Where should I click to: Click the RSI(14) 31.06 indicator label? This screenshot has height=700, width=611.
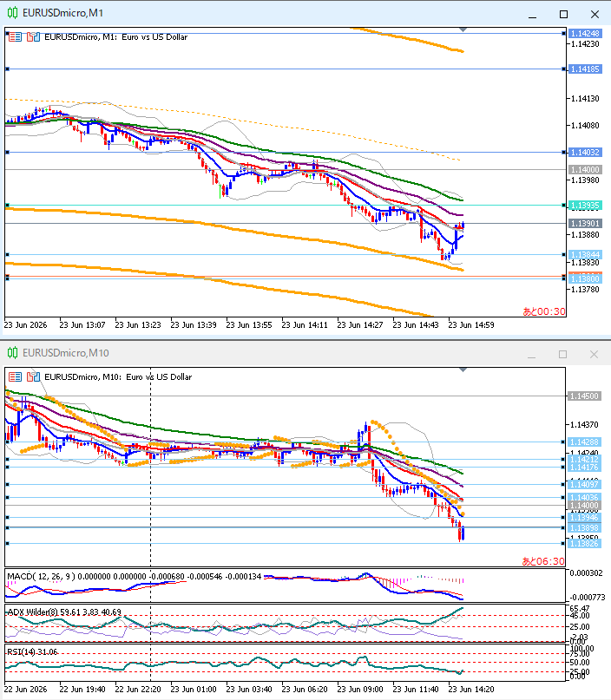[33, 651]
